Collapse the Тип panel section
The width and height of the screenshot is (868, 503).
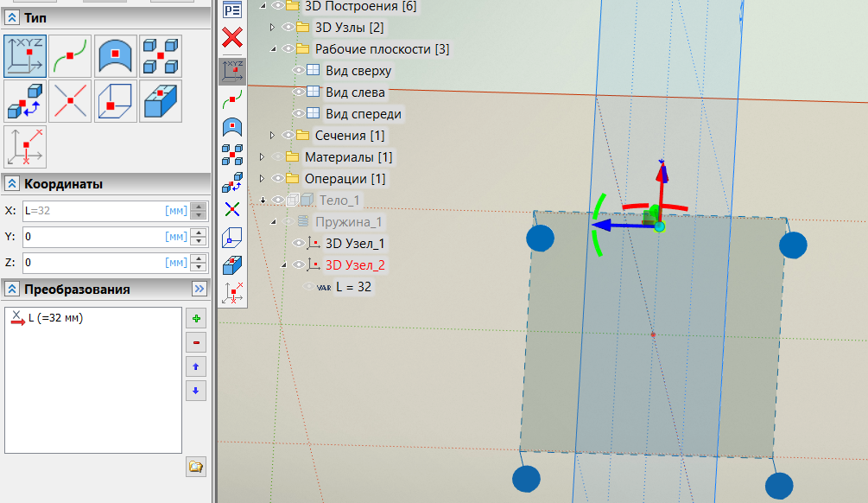pyautogui.click(x=11, y=18)
